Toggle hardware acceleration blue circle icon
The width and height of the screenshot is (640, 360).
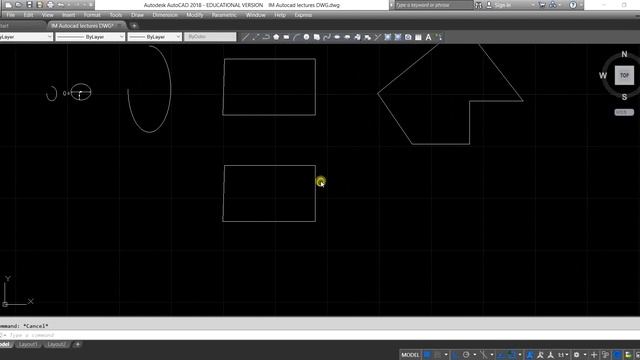coord(617,355)
